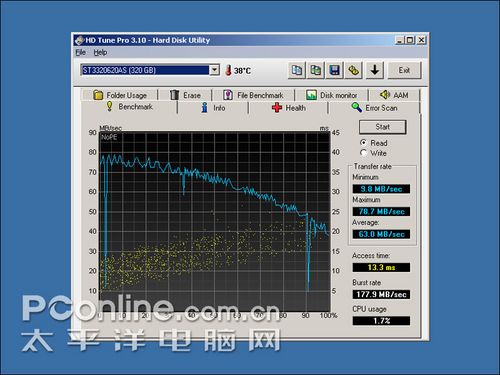
Task: Click the HD Tune title bar icon
Action: (79, 40)
